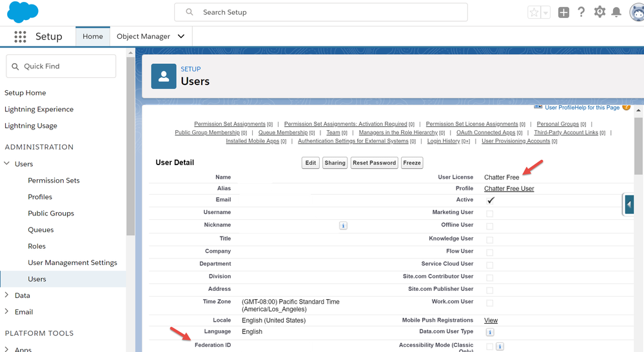Jump to Installed Mobile Apps section
644x352 pixels.
point(253,141)
